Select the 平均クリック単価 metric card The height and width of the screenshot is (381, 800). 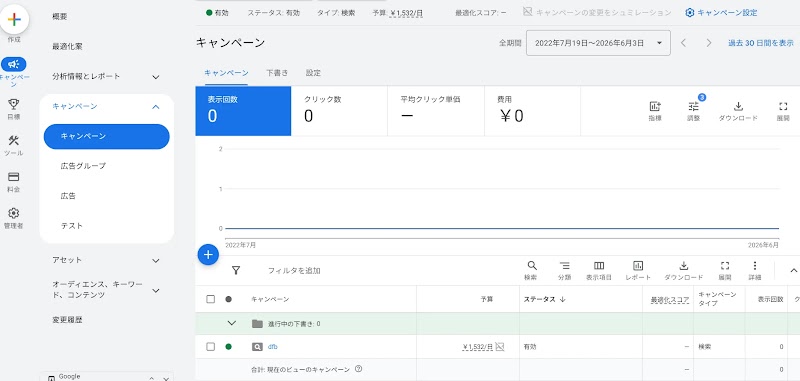coord(436,111)
